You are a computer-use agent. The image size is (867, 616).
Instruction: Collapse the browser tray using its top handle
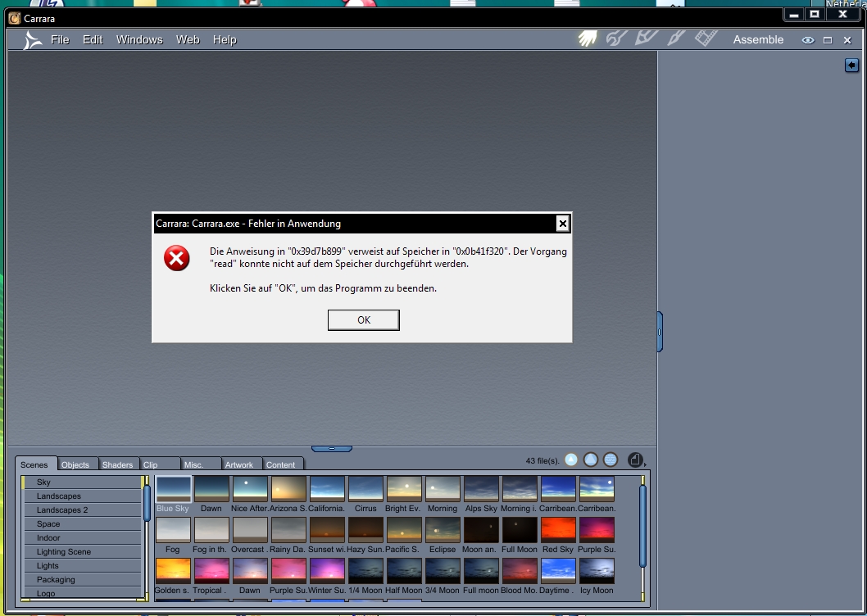(332, 448)
